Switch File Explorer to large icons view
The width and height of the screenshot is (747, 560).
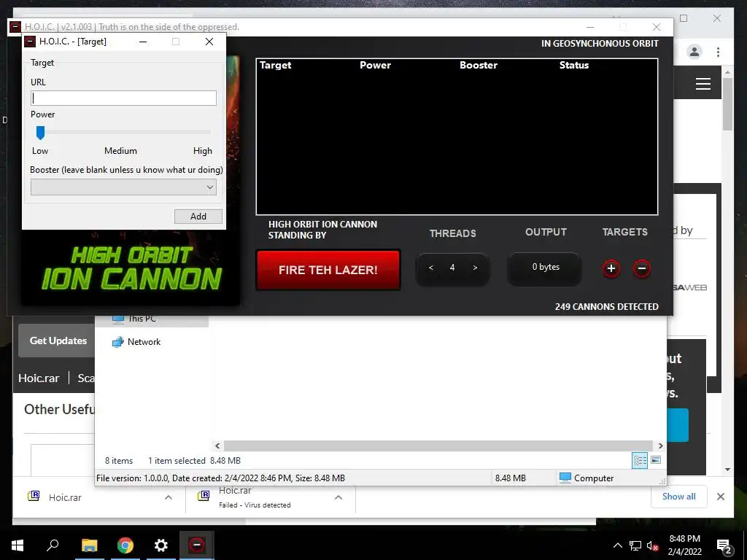(656, 460)
